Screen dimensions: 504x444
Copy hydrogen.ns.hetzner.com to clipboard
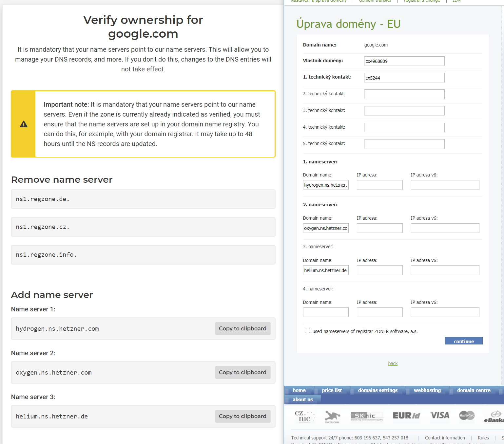pyautogui.click(x=242, y=328)
